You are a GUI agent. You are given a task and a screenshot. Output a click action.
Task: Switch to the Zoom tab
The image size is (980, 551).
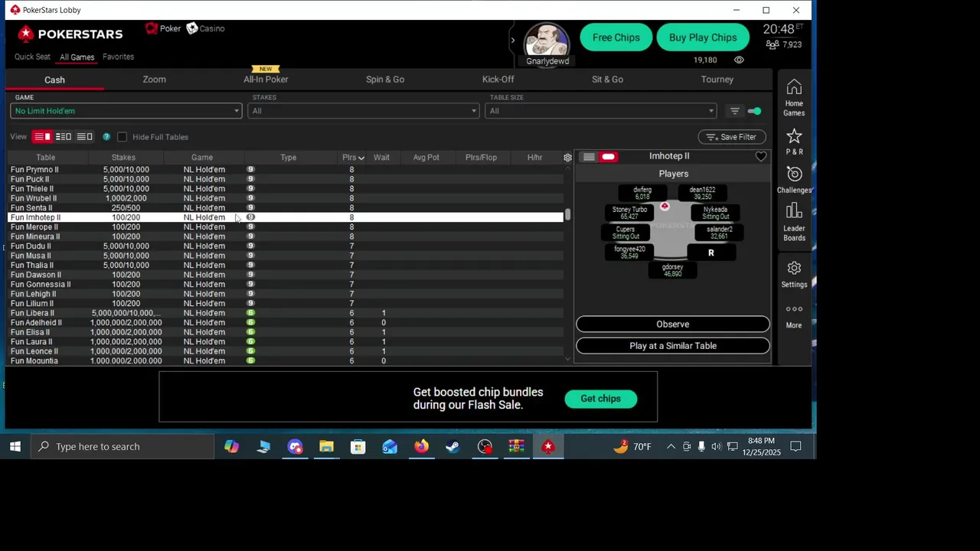point(154,80)
